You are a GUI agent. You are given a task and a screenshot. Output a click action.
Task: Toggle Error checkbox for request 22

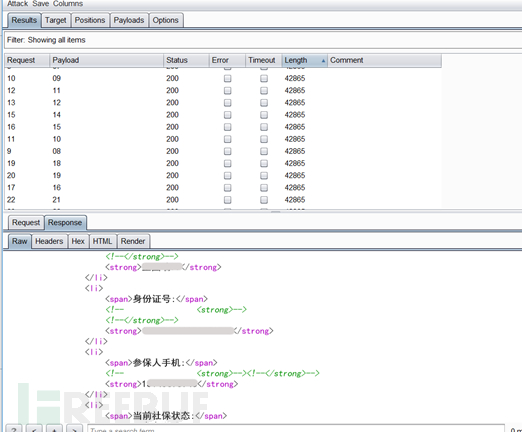[x=227, y=200]
